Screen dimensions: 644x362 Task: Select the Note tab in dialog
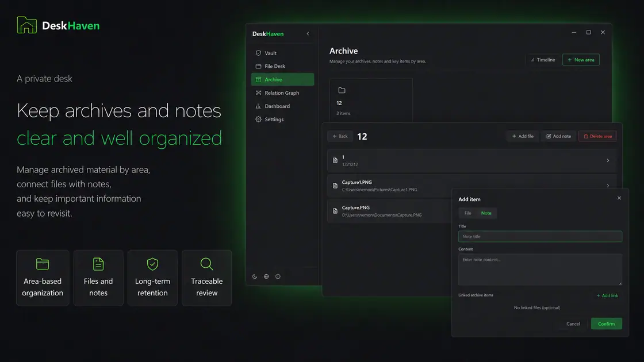pos(486,213)
